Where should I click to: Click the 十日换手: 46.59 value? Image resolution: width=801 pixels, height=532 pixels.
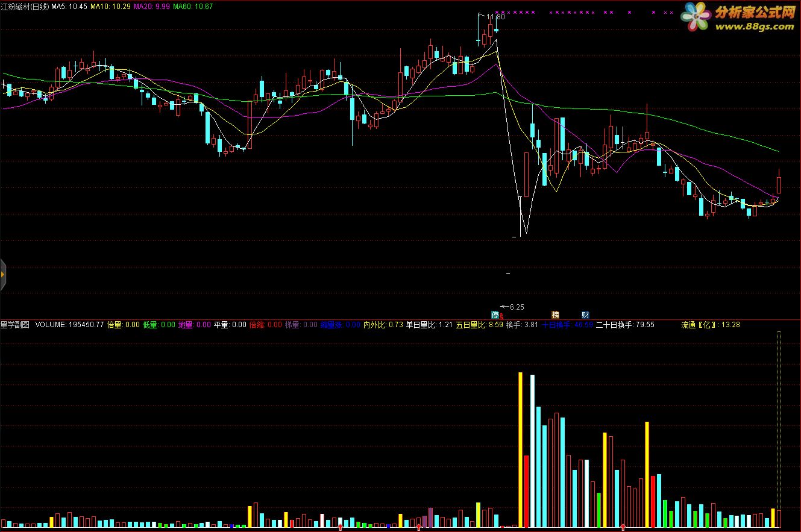[x=567, y=325]
